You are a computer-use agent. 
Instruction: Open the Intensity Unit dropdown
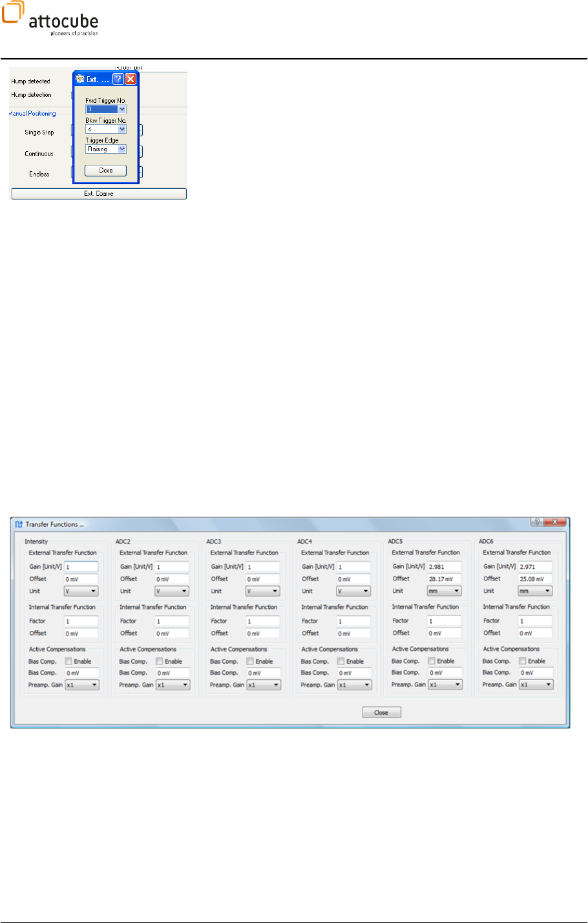click(81, 591)
